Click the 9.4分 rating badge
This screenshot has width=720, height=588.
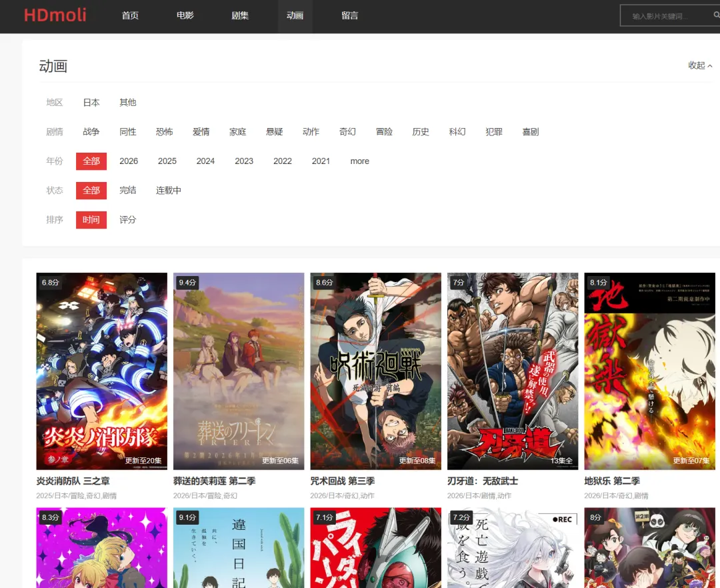coord(187,282)
